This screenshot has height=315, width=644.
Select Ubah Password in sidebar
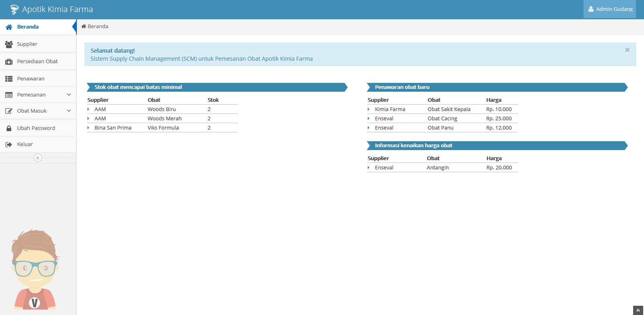tap(38, 128)
